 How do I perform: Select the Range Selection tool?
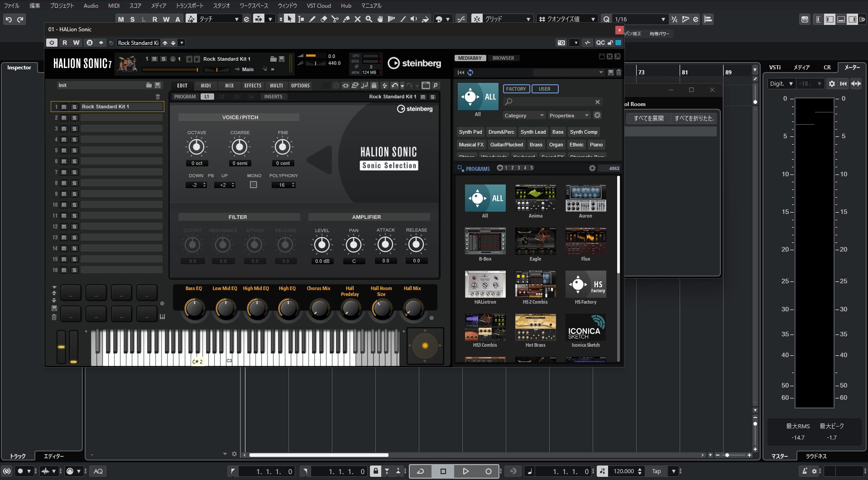[x=301, y=19]
